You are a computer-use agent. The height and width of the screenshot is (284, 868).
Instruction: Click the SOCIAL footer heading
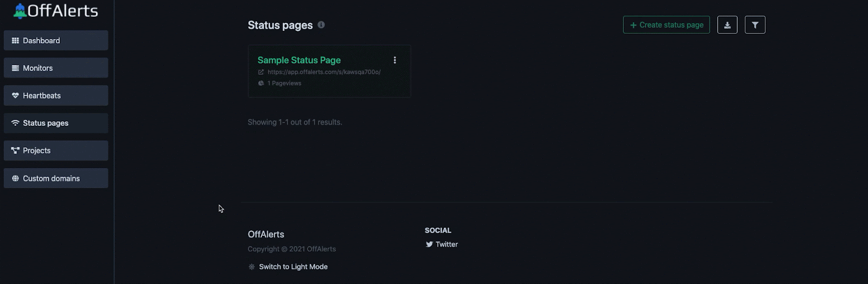(x=438, y=230)
